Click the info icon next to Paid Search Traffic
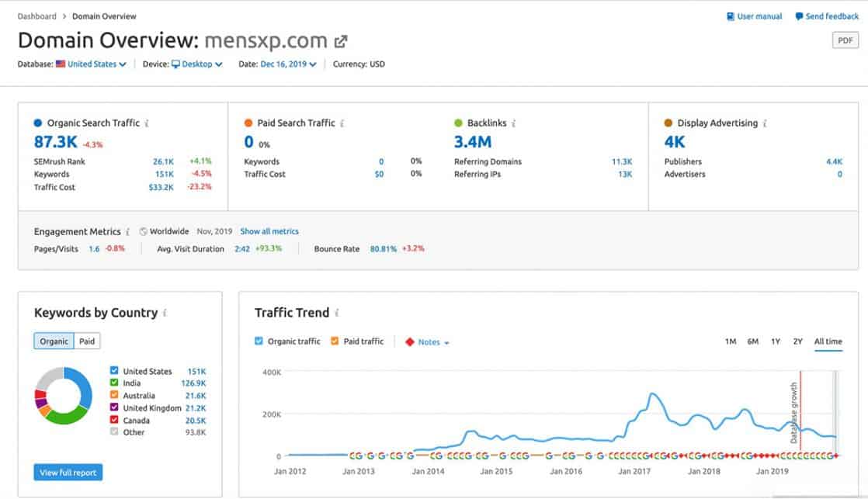Viewport: 868px width, 499px height. [x=342, y=123]
